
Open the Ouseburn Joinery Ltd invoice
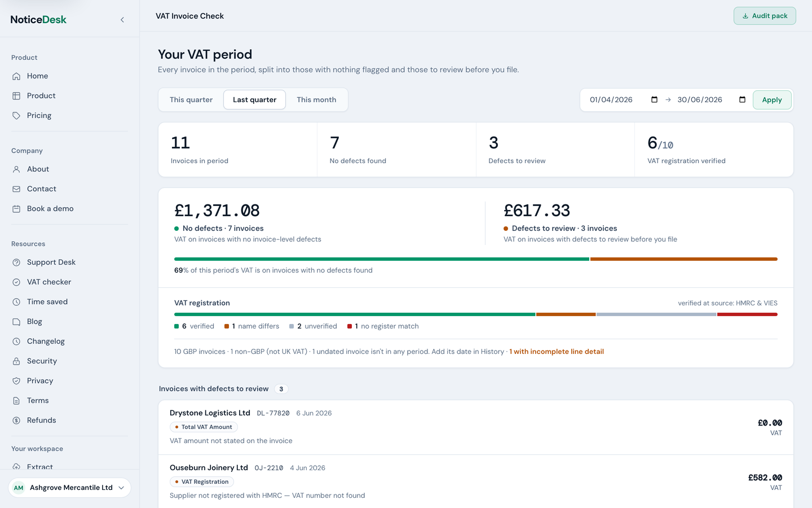point(476,482)
